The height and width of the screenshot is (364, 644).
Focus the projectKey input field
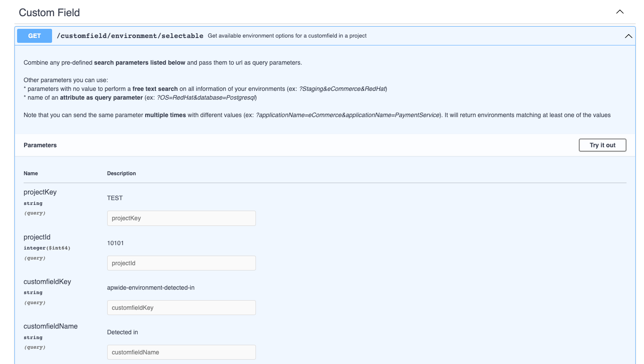pos(181,218)
